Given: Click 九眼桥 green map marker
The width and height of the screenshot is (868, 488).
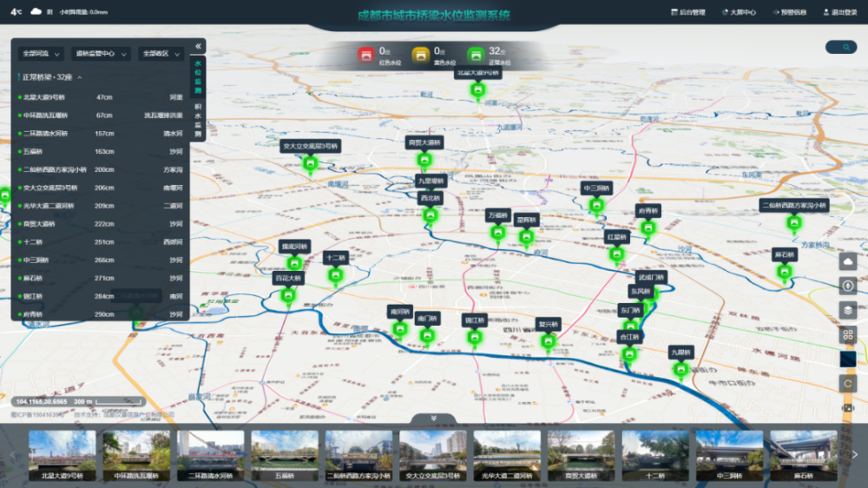Looking at the screenshot, I should (681, 370).
